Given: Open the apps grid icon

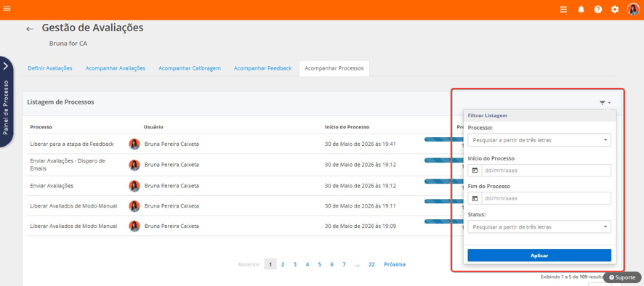Looking at the screenshot, I should coord(563,9).
